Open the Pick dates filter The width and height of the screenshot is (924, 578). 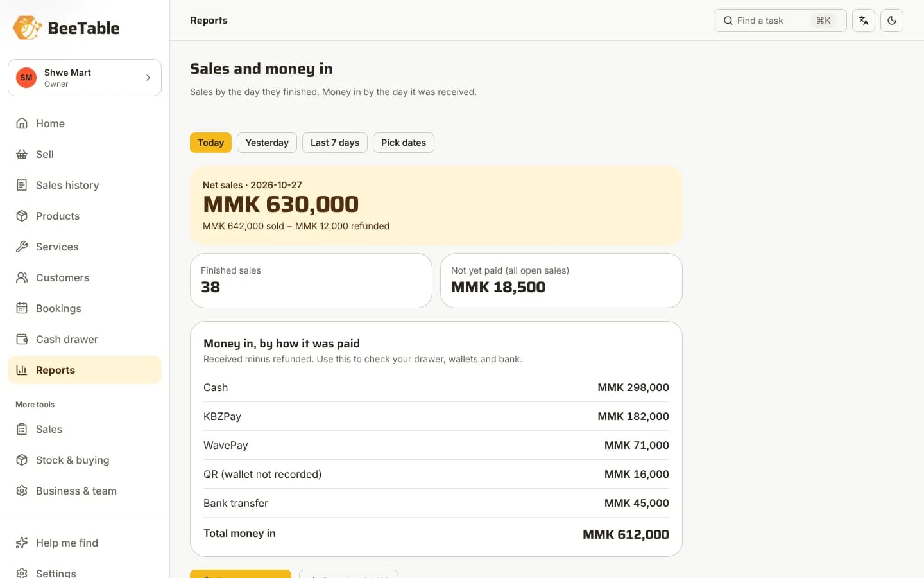click(404, 143)
